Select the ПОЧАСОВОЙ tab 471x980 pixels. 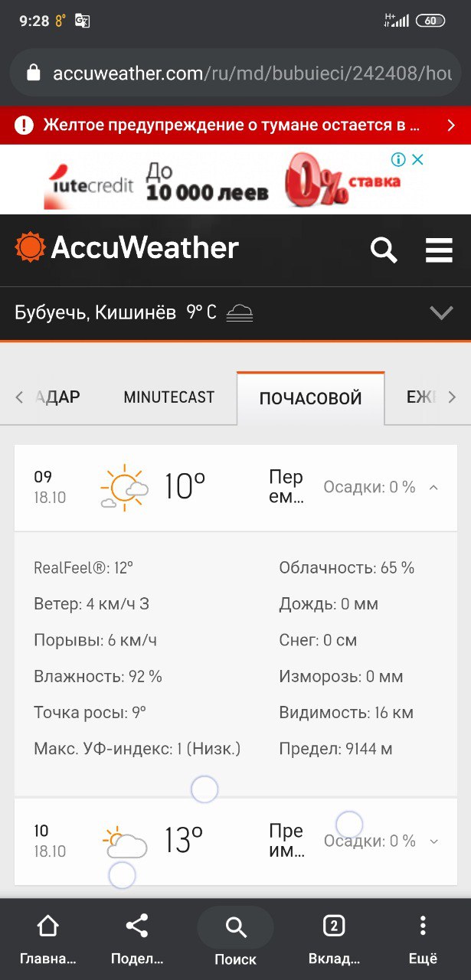pyautogui.click(x=310, y=398)
